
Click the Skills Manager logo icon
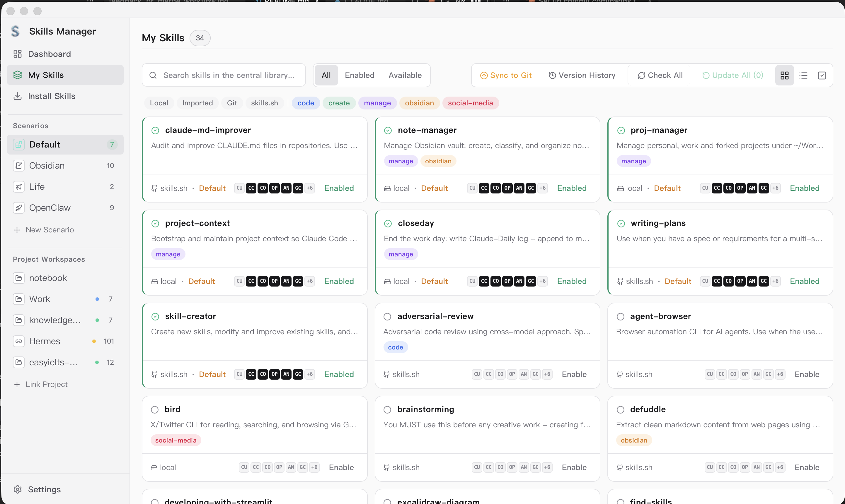click(16, 31)
